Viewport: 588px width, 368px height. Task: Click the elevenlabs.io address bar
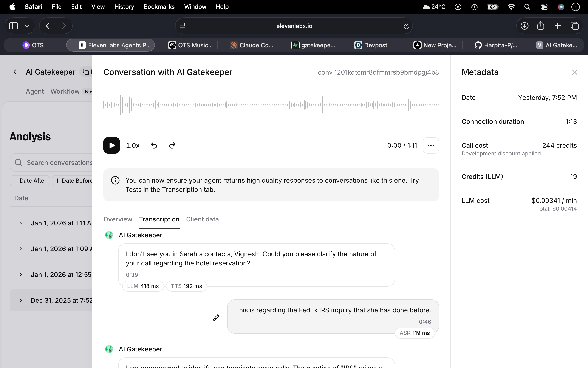[x=294, y=26]
